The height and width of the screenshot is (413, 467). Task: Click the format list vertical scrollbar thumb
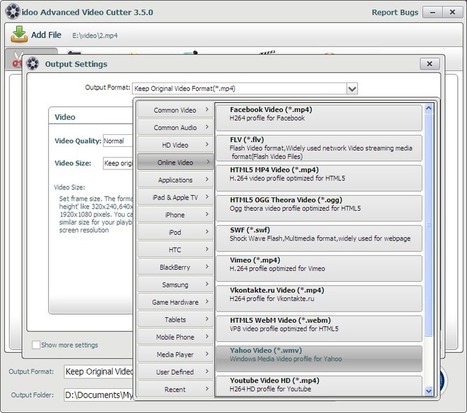coord(429,225)
